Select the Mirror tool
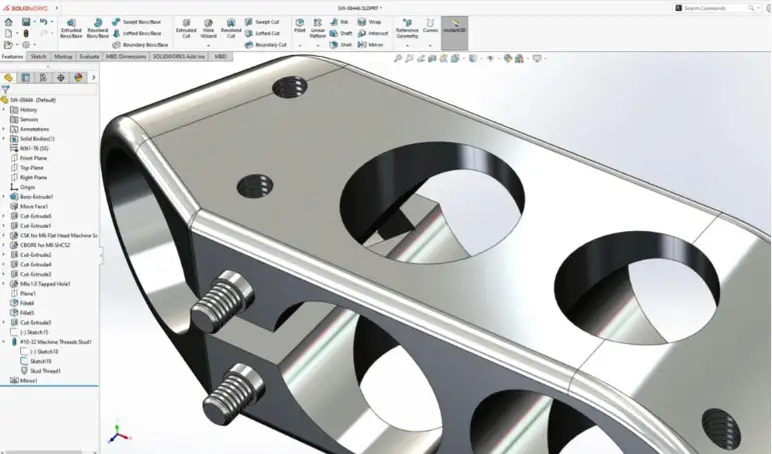 pos(370,45)
